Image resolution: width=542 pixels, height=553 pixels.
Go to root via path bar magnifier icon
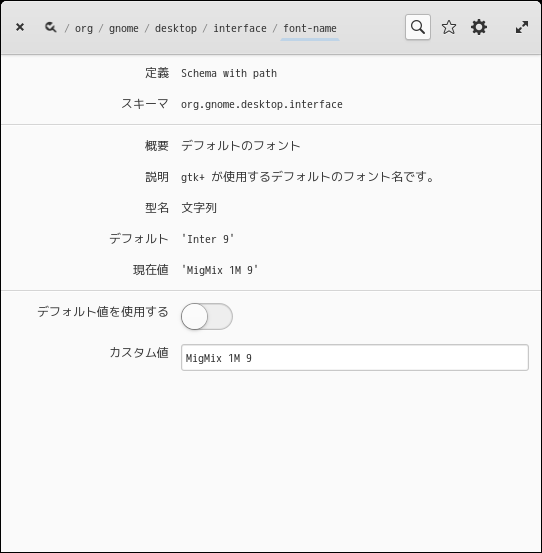click(x=50, y=27)
